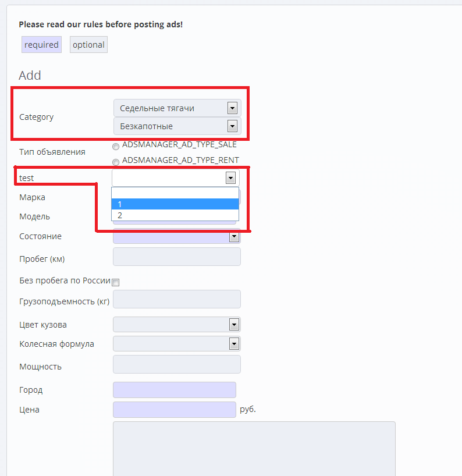Click the optional legend badge
Viewport: 462px width, 476px height.
click(x=88, y=45)
